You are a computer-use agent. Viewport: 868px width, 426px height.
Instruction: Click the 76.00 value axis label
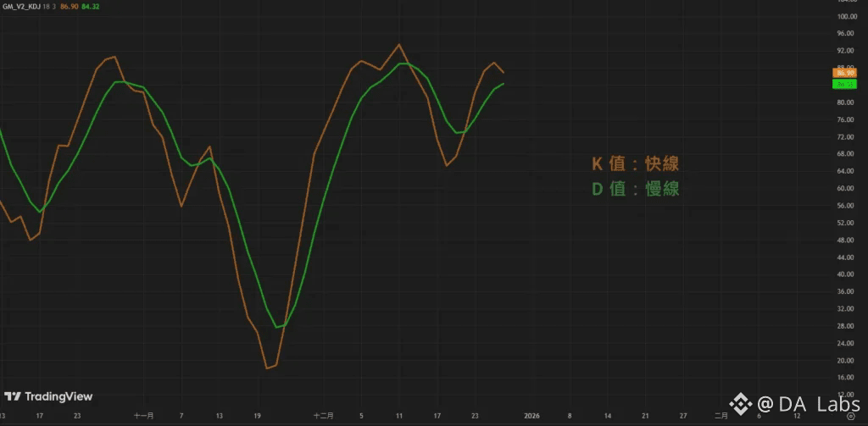847,119
